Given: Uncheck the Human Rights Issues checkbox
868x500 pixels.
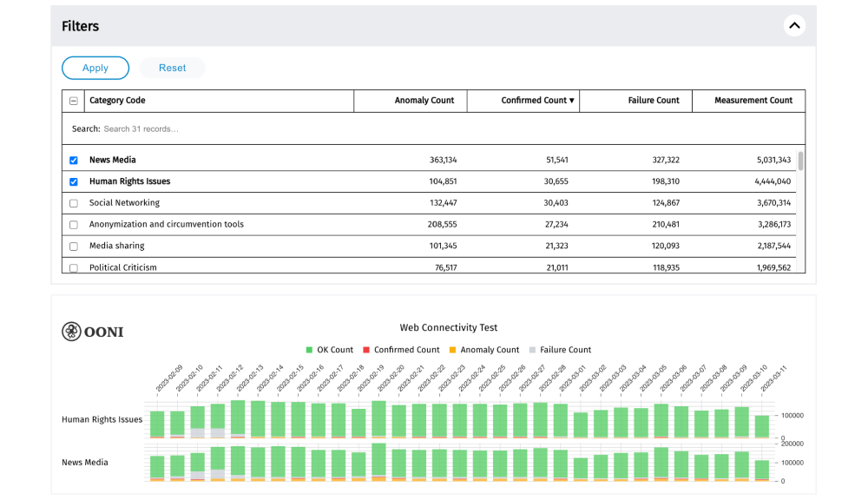Looking at the screenshot, I should click(74, 182).
